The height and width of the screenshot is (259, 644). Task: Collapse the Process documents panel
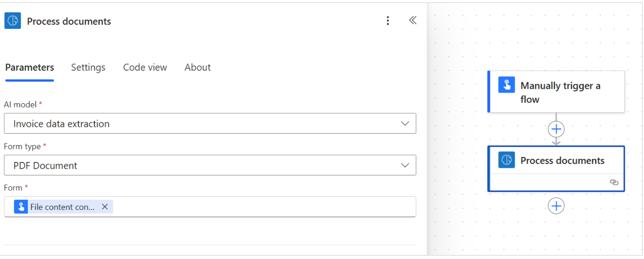413,21
